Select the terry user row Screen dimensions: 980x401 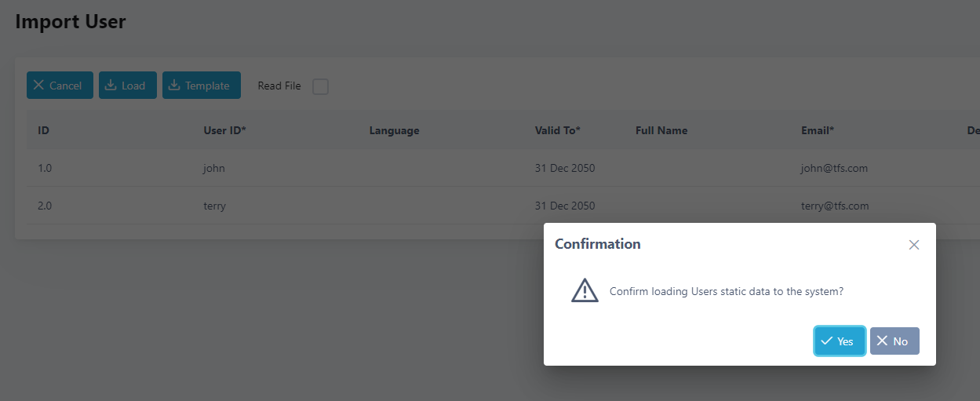tap(214, 206)
